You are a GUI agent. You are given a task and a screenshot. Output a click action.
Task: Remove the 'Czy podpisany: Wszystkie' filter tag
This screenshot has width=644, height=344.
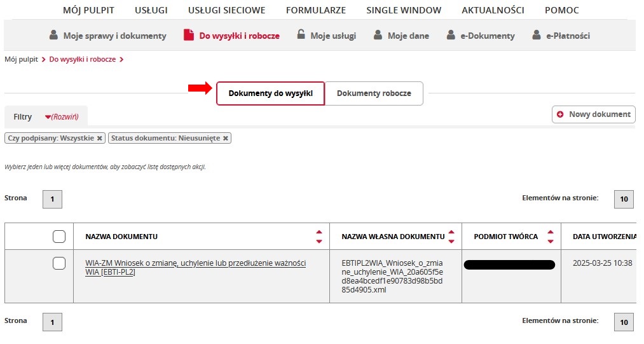(99, 138)
